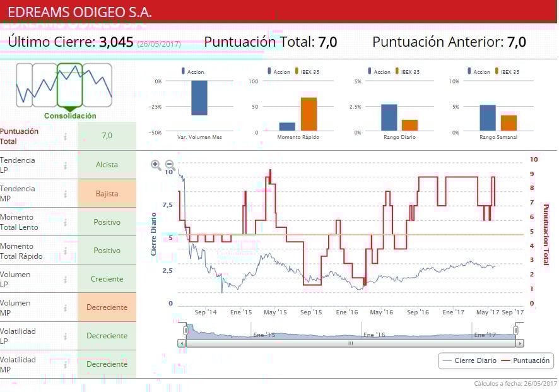The image size is (559, 392).
Task: Click the Último Cierre 3,045 value
Action: 116,42
